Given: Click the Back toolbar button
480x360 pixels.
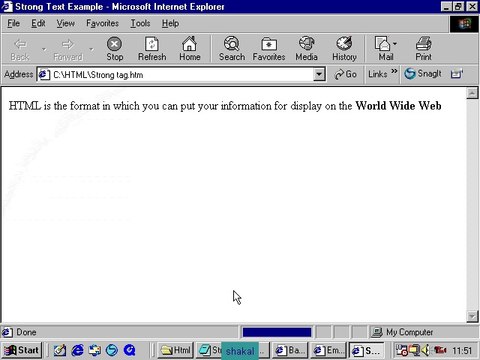Looking at the screenshot, I should (20, 49).
